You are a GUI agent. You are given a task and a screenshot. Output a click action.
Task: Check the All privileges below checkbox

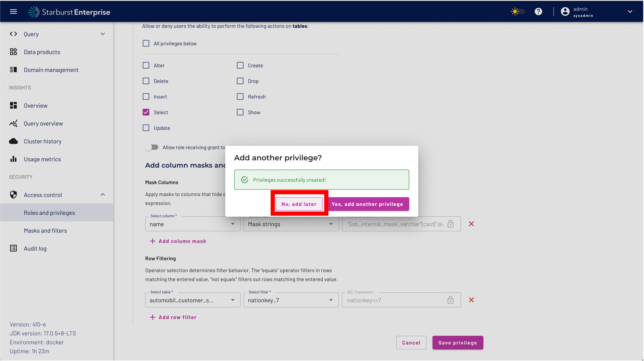tap(146, 43)
